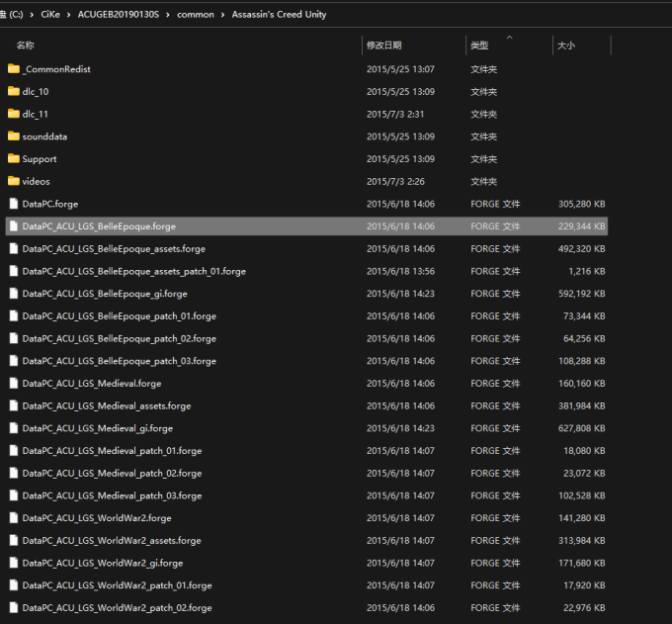672x624 pixels.
Task: Select DataPC_ACU_LGS_Medieval_assets.forge file name
Action: point(107,405)
